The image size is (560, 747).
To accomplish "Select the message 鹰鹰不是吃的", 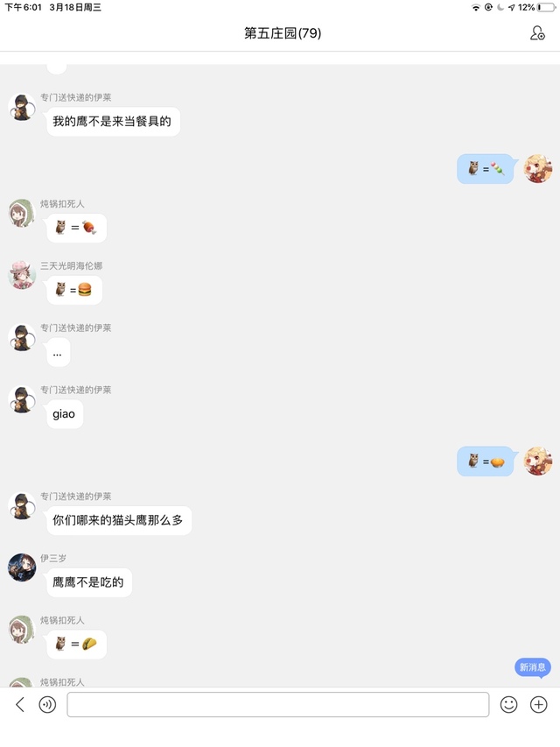I will click(x=89, y=582).
